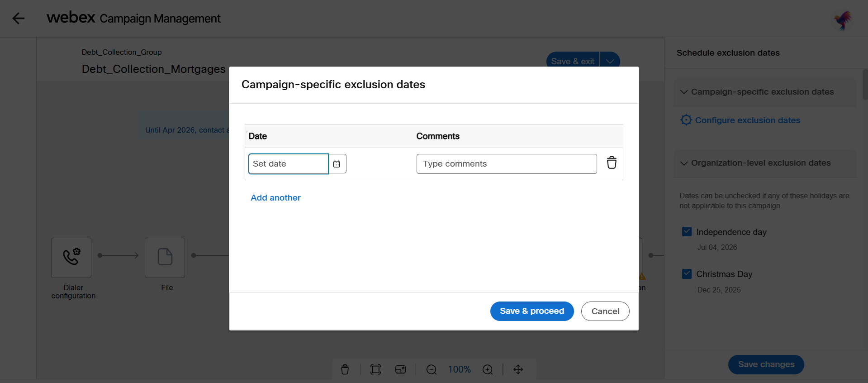Image resolution: width=868 pixels, height=383 pixels.
Task: Click the Save changes button
Action: (766, 364)
